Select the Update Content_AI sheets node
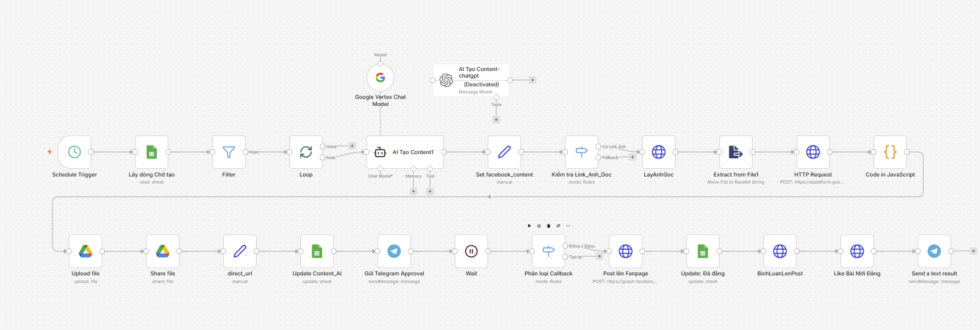 tap(317, 251)
